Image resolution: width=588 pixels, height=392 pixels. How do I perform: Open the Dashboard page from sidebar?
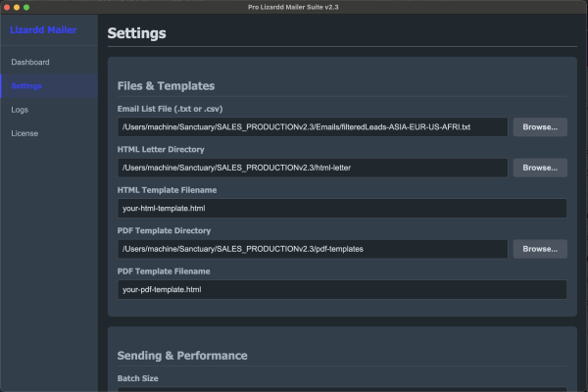point(30,63)
